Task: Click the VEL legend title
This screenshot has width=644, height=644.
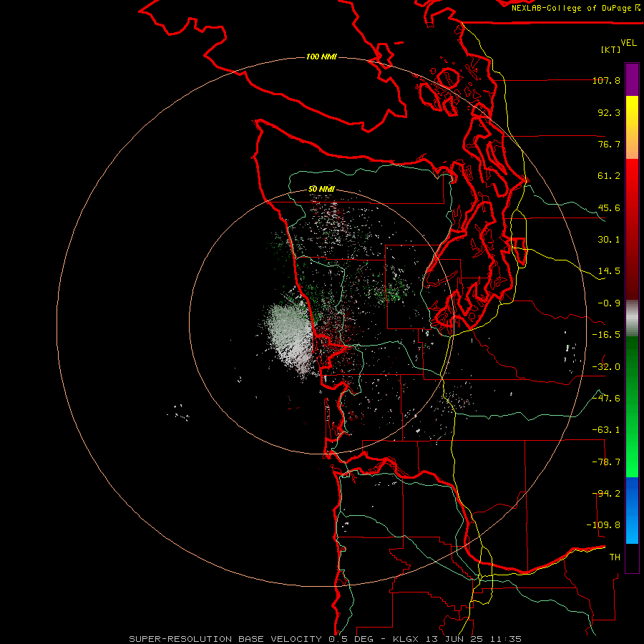Action: 628,43
